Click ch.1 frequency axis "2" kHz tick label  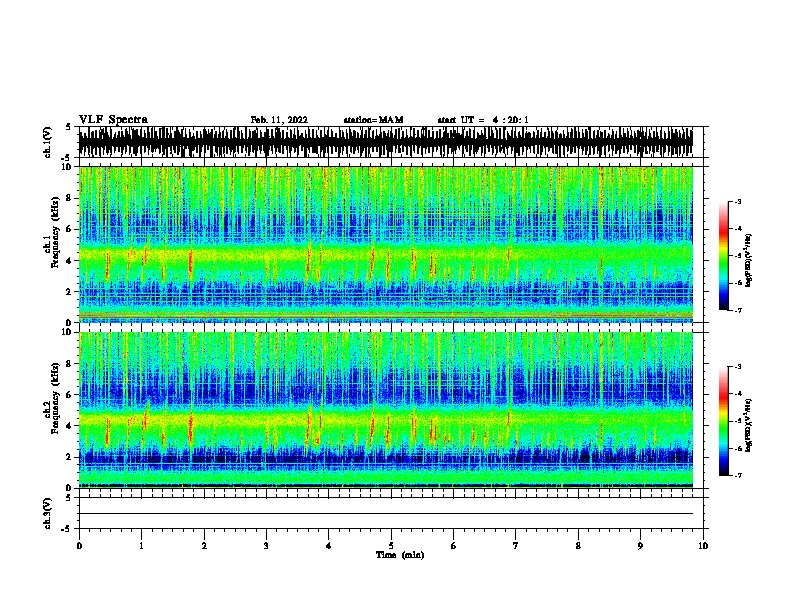coord(69,291)
